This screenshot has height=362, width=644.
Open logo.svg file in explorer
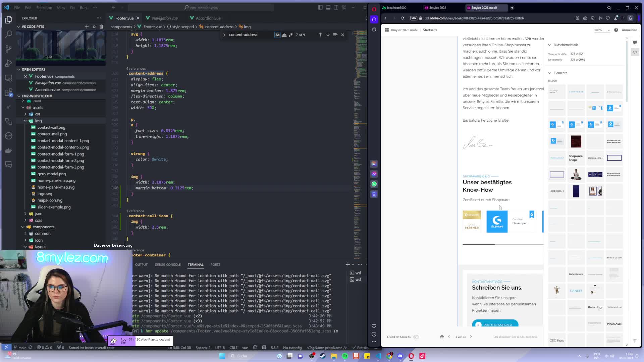tap(45, 194)
